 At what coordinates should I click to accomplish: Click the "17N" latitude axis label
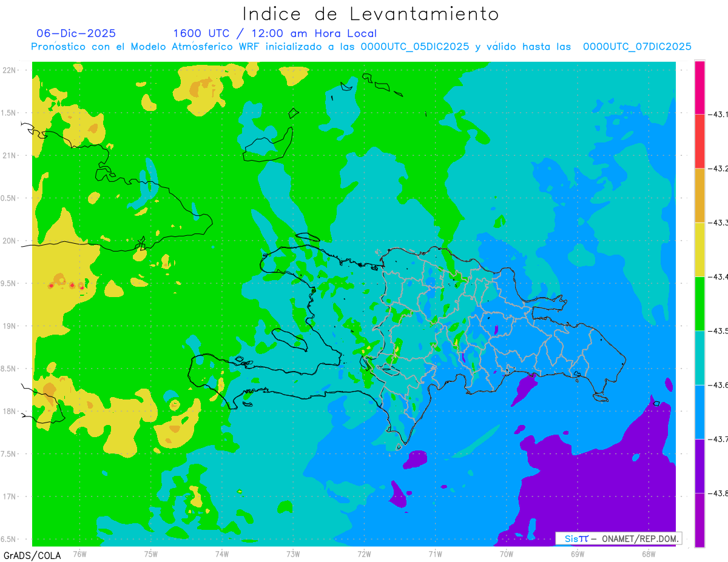pos(10,497)
